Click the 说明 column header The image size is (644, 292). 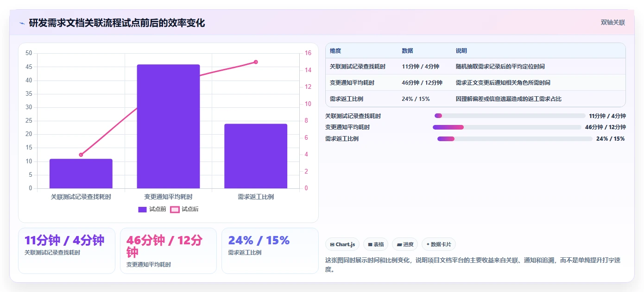pos(461,51)
